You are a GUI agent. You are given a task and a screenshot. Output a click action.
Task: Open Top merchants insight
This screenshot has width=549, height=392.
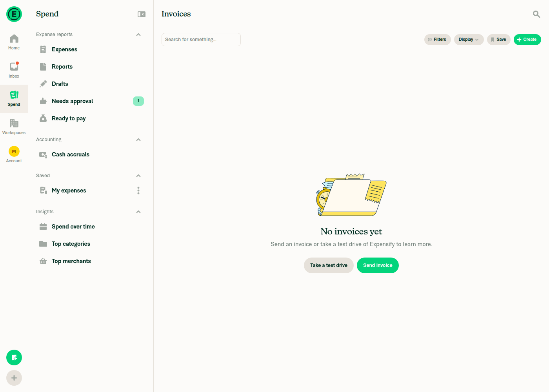click(91, 261)
